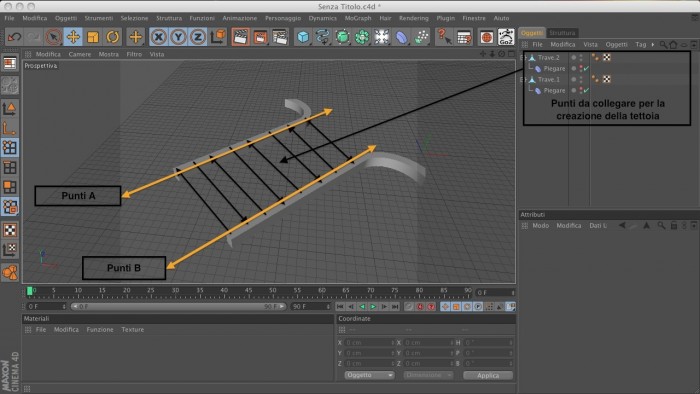
Task: Start playback with the green play button
Action: pos(373,307)
